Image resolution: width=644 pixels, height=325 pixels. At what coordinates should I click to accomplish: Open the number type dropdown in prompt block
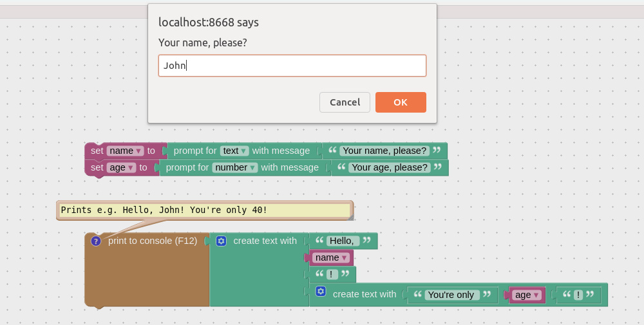tap(235, 167)
